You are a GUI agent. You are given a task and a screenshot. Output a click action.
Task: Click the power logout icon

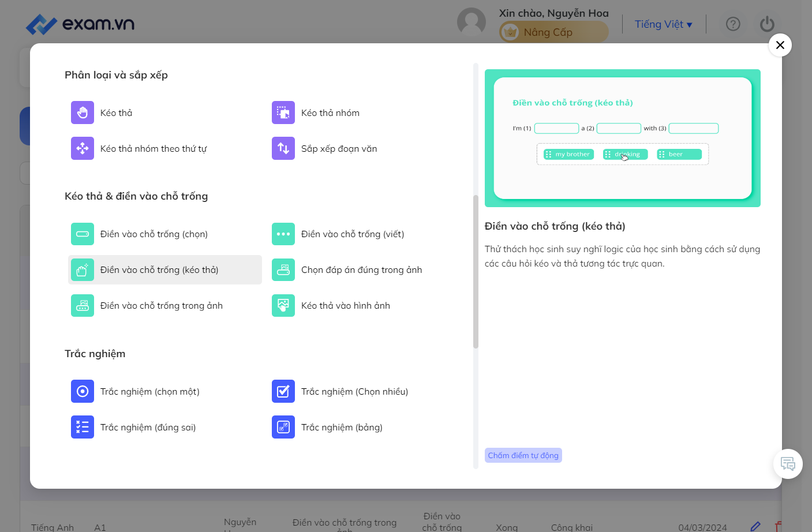point(767,24)
